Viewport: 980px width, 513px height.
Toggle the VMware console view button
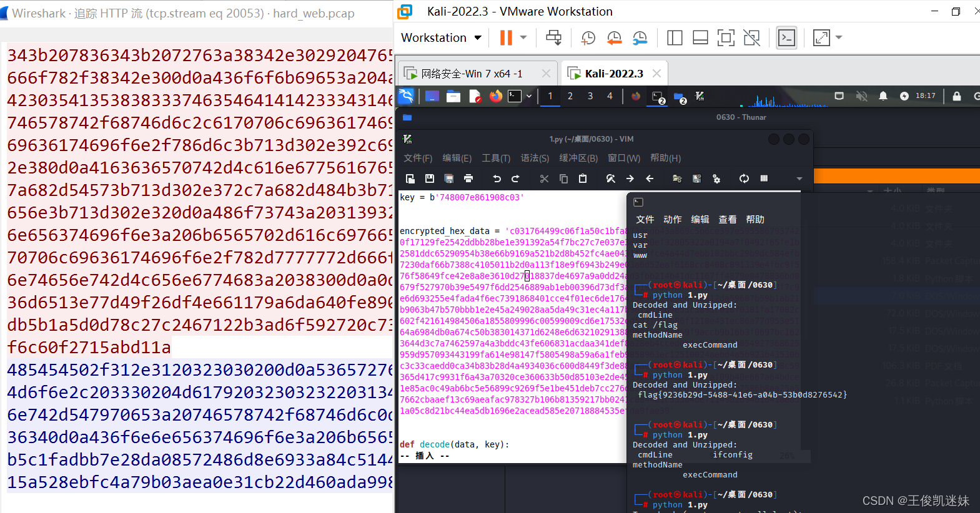pos(786,38)
